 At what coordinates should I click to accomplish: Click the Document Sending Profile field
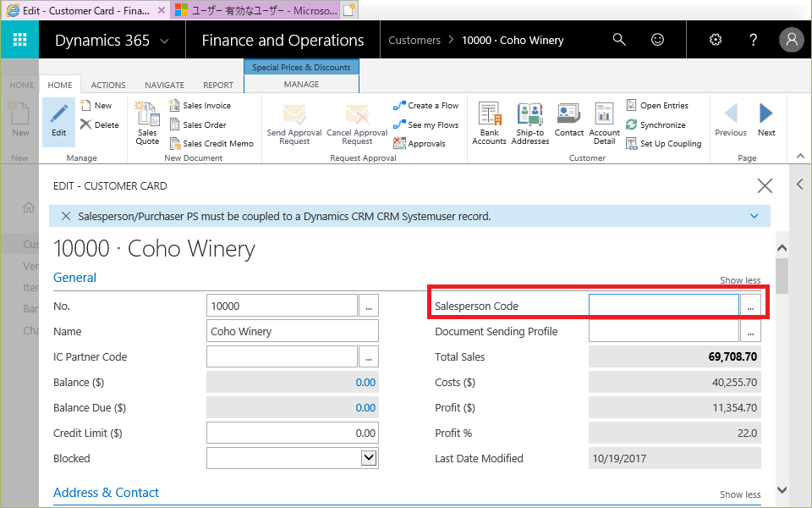(664, 331)
